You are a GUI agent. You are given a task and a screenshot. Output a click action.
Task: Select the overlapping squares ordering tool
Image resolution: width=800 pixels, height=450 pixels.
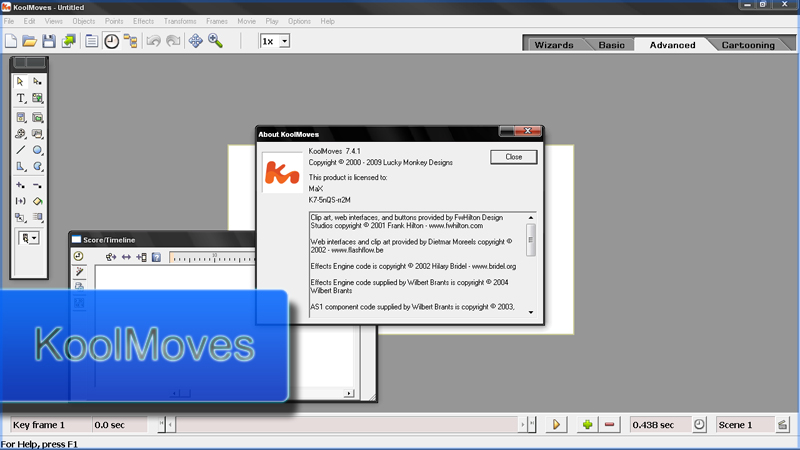[x=20, y=217]
